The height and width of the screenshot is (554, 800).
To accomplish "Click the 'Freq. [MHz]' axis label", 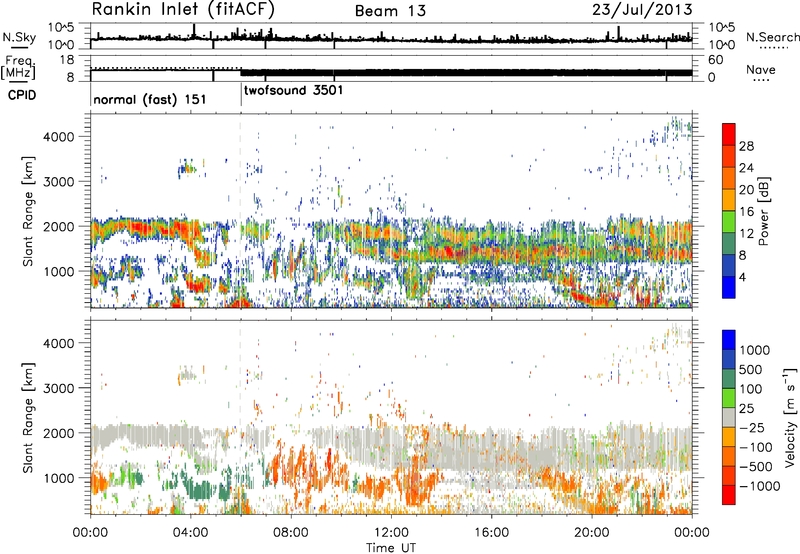I will click(x=19, y=67).
